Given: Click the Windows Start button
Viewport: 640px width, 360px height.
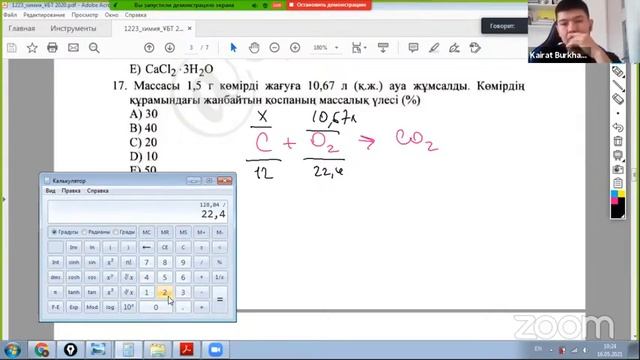Looking at the screenshot, I should tap(12, 350).
